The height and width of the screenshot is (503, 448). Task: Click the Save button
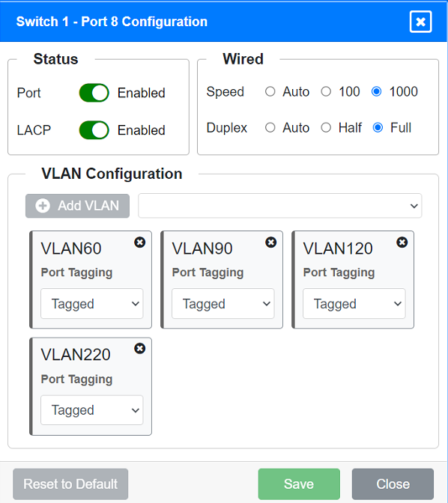(299, 484)
